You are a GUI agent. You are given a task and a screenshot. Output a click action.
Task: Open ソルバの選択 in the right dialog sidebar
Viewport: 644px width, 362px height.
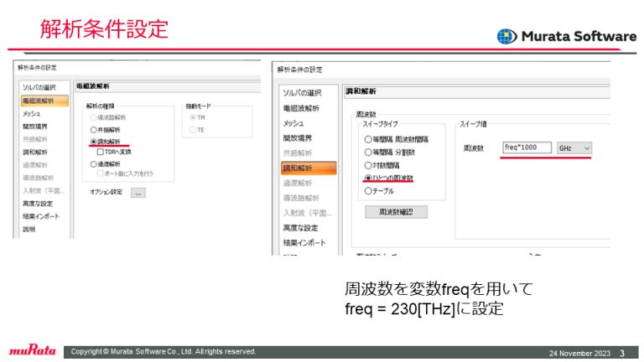coord(302,92)
